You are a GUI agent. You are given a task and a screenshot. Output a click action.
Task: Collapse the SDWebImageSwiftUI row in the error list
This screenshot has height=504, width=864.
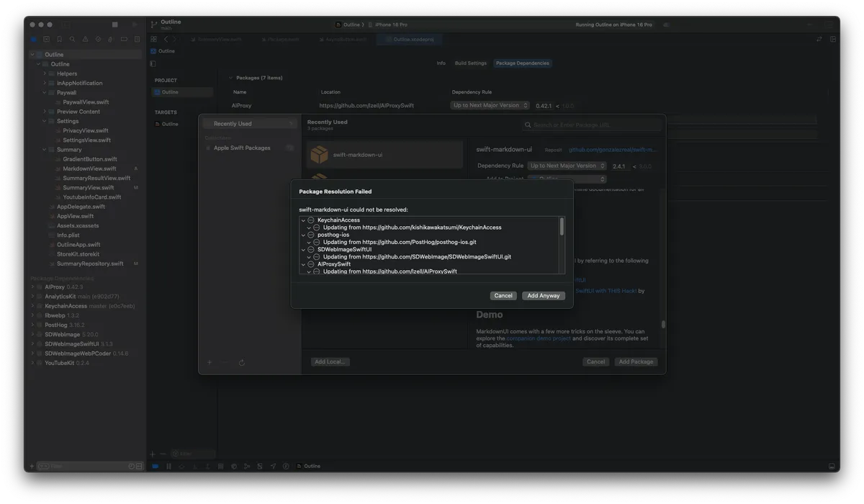point(303,250)
